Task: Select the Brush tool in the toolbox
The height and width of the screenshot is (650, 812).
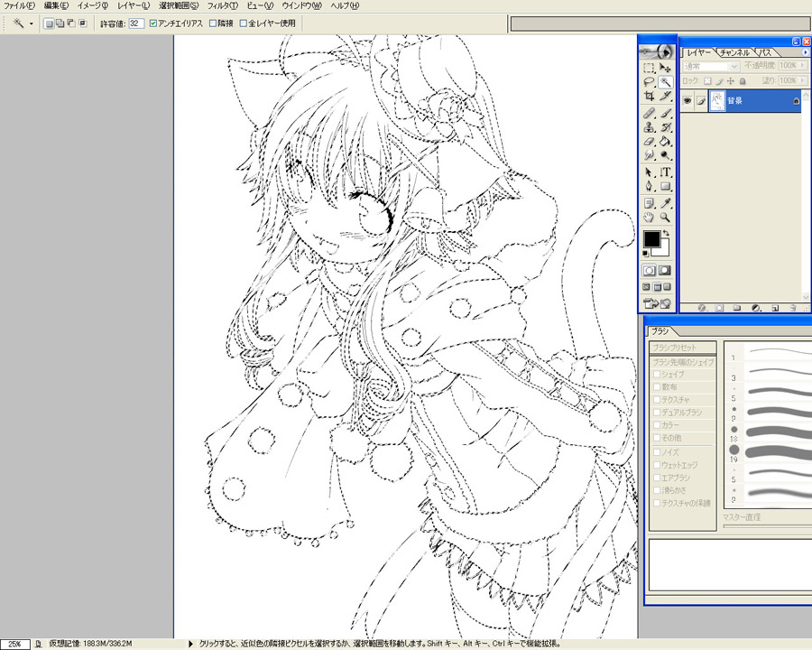Action: pyautogui.click(x=666, y=113)
